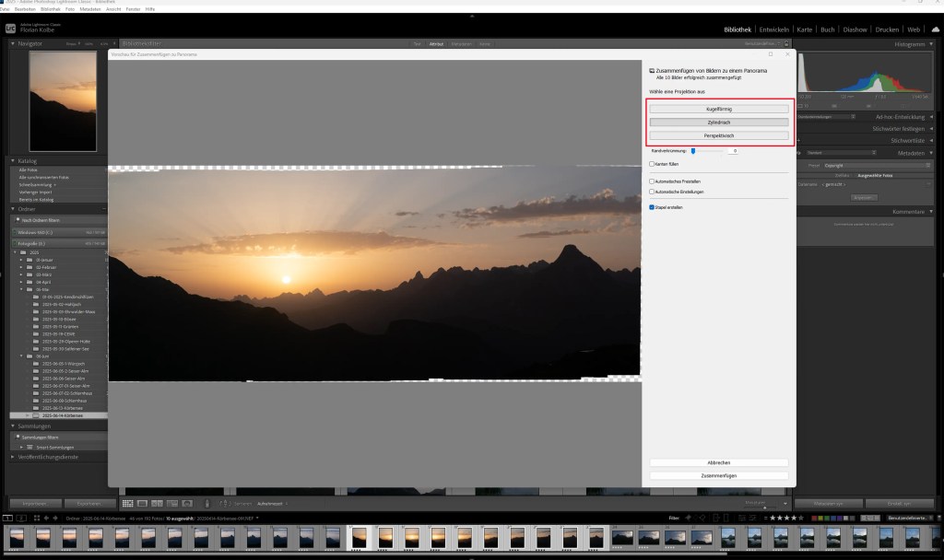Switch to Loupe view via toolbar icon
Screen dimensions: 944x560
tap(141, 503)
